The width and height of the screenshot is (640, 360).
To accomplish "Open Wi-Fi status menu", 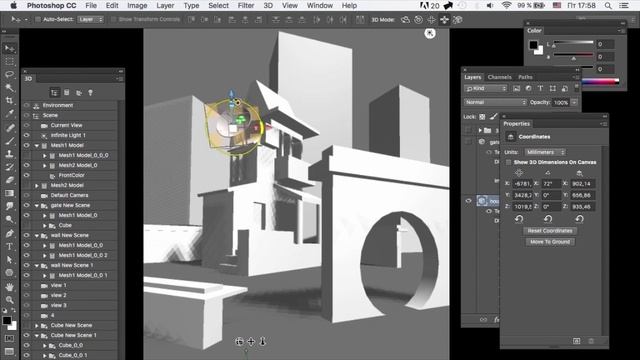I will coord(507,5).
